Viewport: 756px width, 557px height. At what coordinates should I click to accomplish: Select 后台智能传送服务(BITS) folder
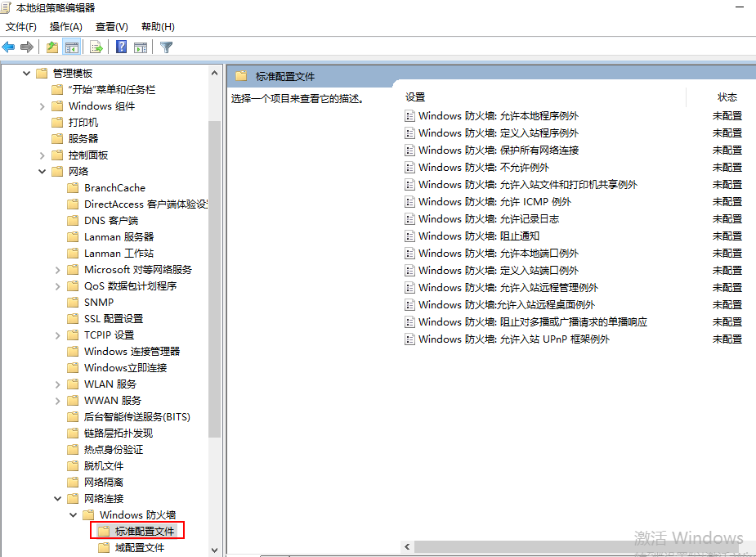137,416
